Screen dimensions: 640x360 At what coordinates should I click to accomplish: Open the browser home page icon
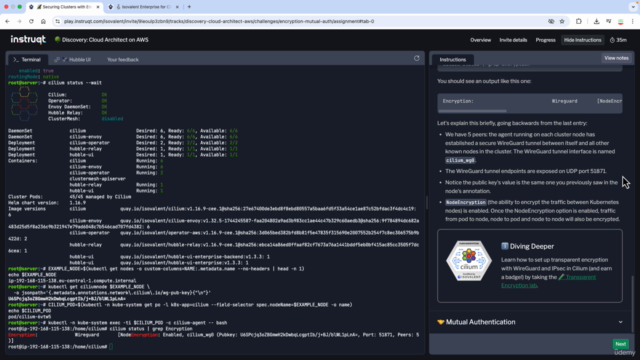[43, 21]
